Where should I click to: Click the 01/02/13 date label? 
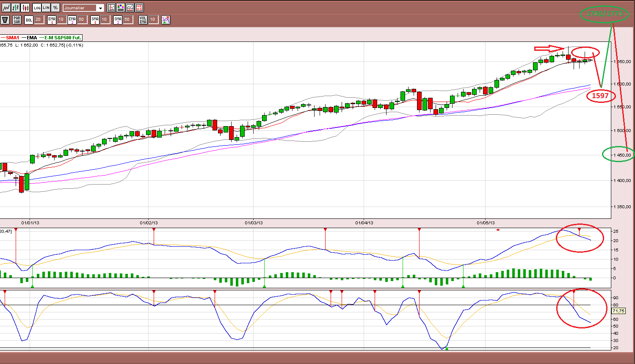149,223
